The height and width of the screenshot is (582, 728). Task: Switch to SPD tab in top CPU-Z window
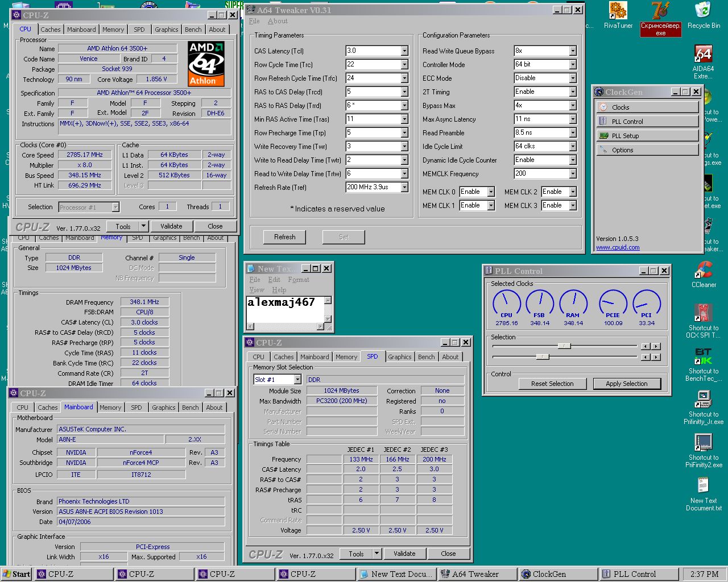[139, 30]
